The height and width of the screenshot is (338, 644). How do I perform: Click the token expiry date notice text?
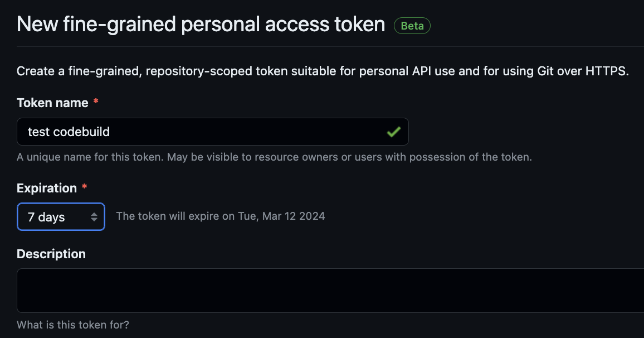221,216
